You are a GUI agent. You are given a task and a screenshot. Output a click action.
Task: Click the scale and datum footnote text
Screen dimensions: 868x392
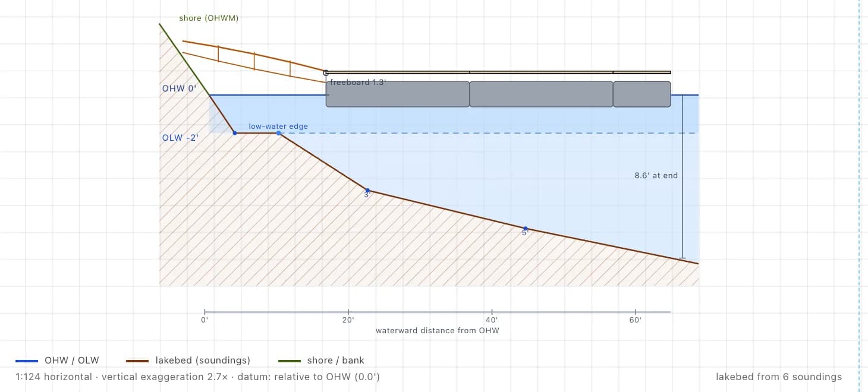198,377
